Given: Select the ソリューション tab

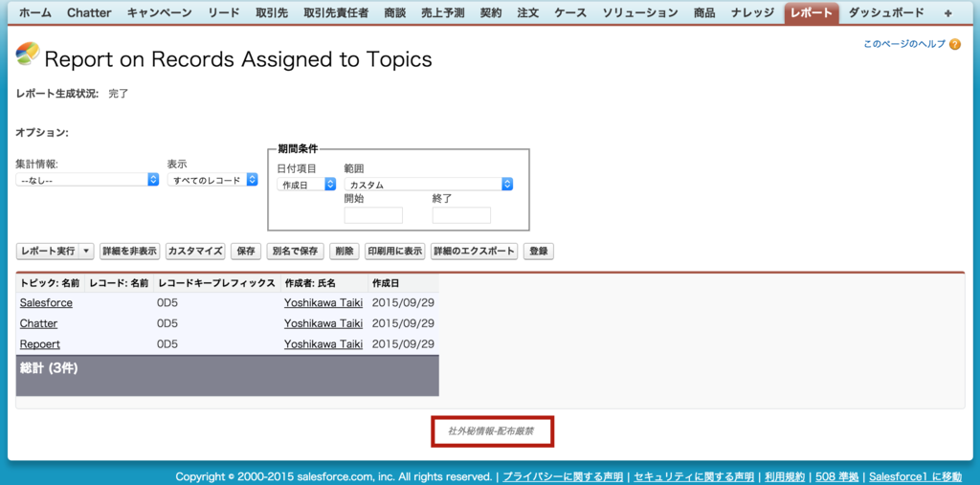Looking at the screenshot, I should point(640,13).
